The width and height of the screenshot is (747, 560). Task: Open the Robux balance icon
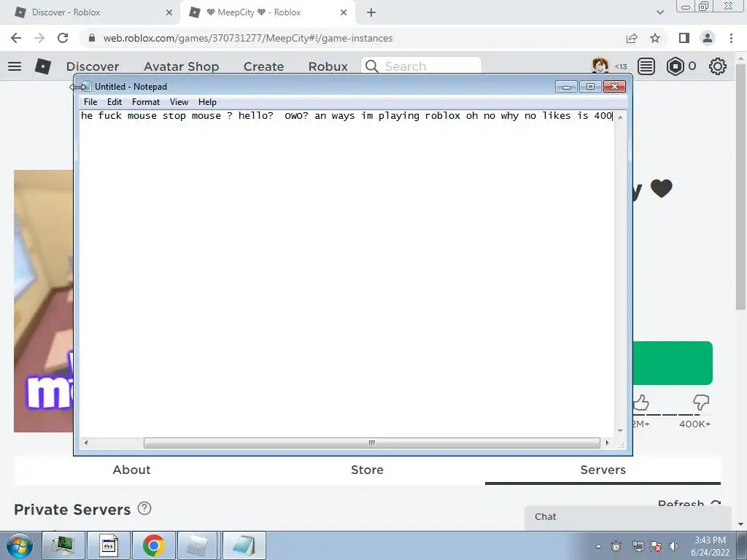(x=675, y=66)
